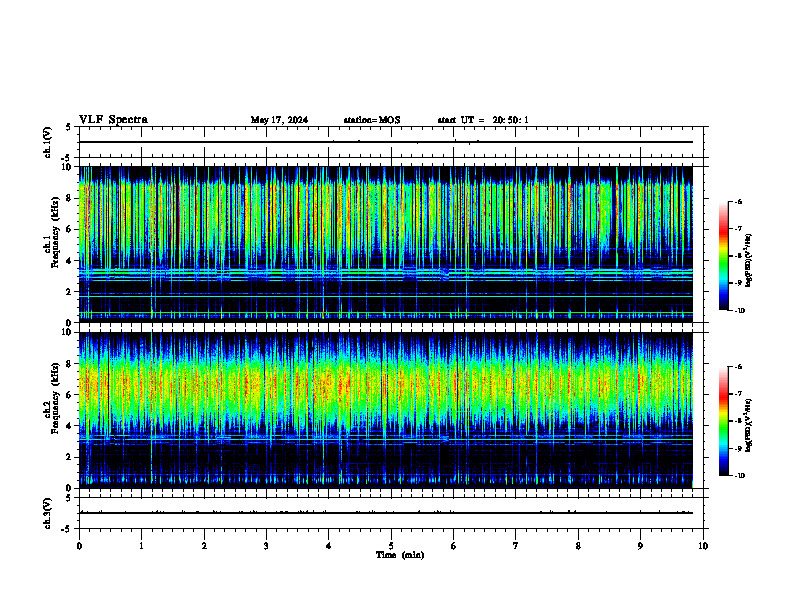Image resolution: width=792 pixels, height=612 pixels.
Task: Click the "ch.1(V)" waveform axis label
Action: click(x=48, y=142)
